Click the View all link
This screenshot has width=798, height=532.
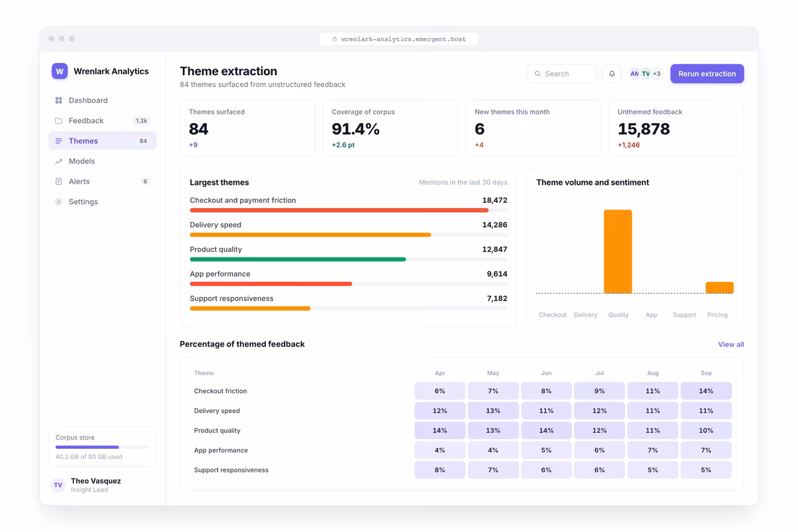point(731,344)
